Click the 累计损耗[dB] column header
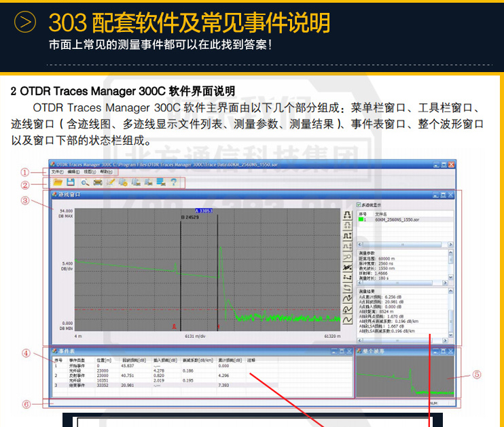The height and width of the screenshot is (427, 504). click(230, 360)
